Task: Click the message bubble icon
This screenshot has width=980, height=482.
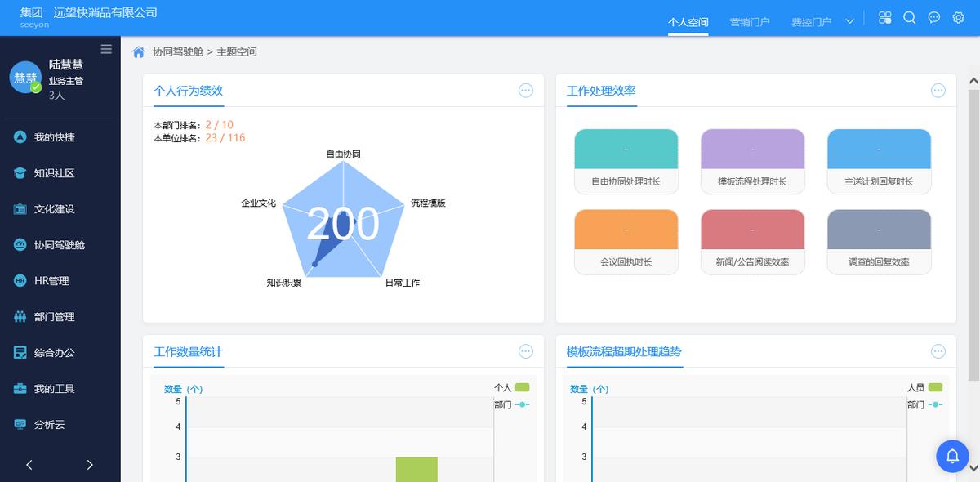Action: pyautogui.click(x=933, y=17)
